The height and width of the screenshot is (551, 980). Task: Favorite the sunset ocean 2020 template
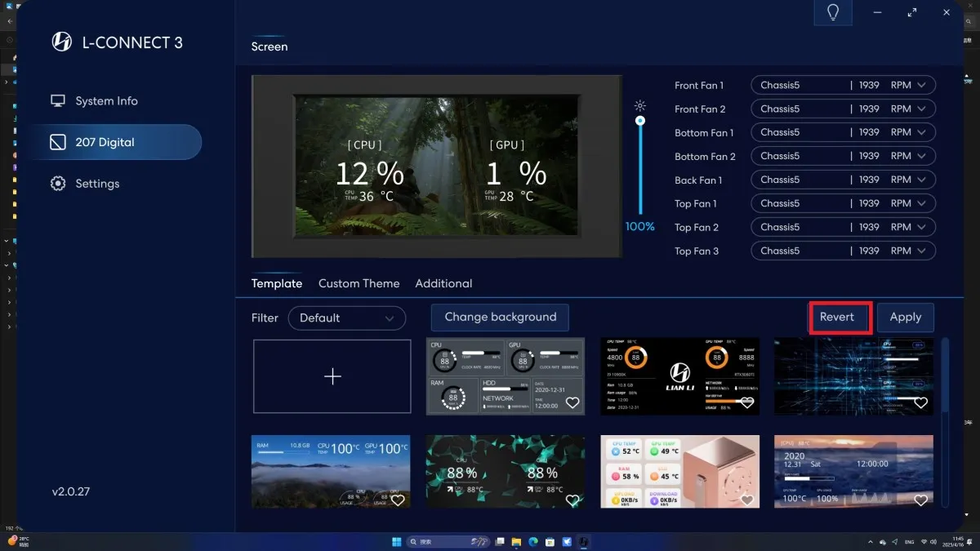coord(920,500)
